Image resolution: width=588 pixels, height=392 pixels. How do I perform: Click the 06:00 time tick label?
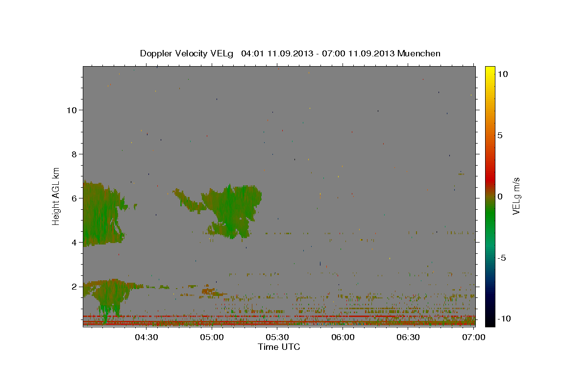coord(343,338)
